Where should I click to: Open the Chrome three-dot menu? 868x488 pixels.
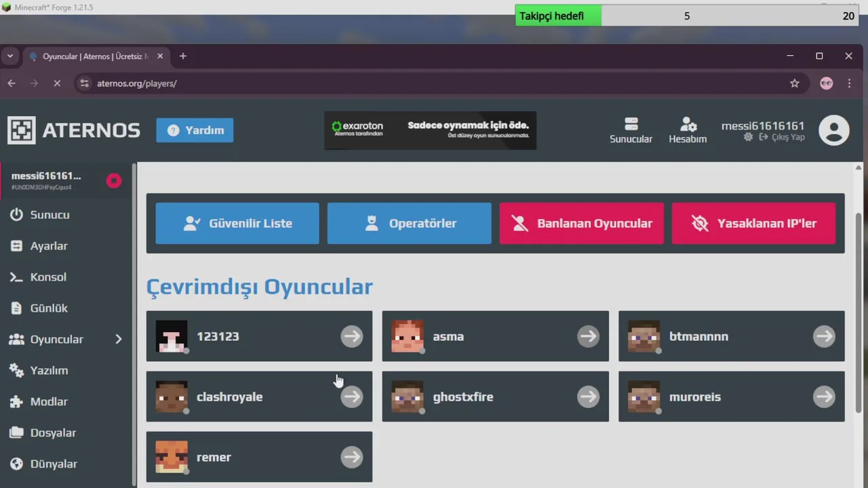[x=849, y=83]
